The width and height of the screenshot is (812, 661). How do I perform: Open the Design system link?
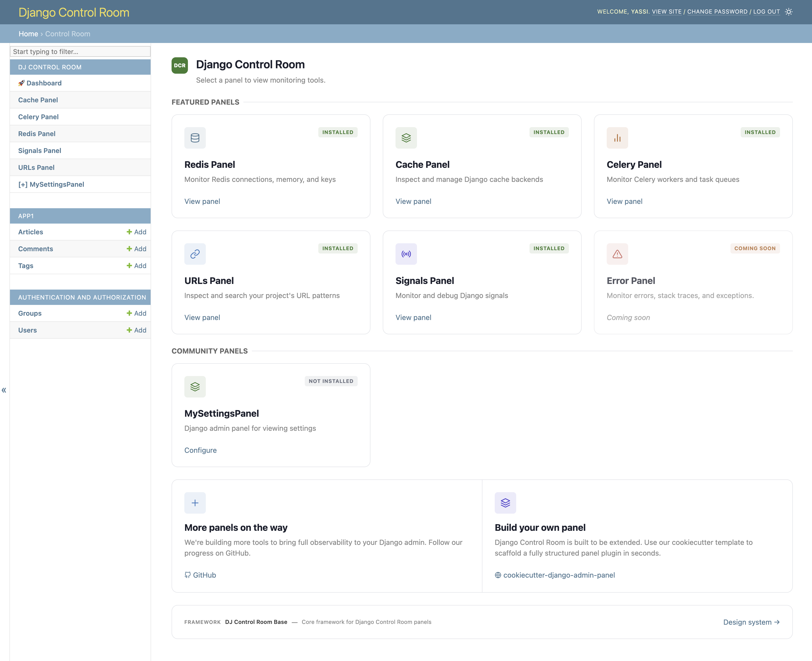point(751,622)
